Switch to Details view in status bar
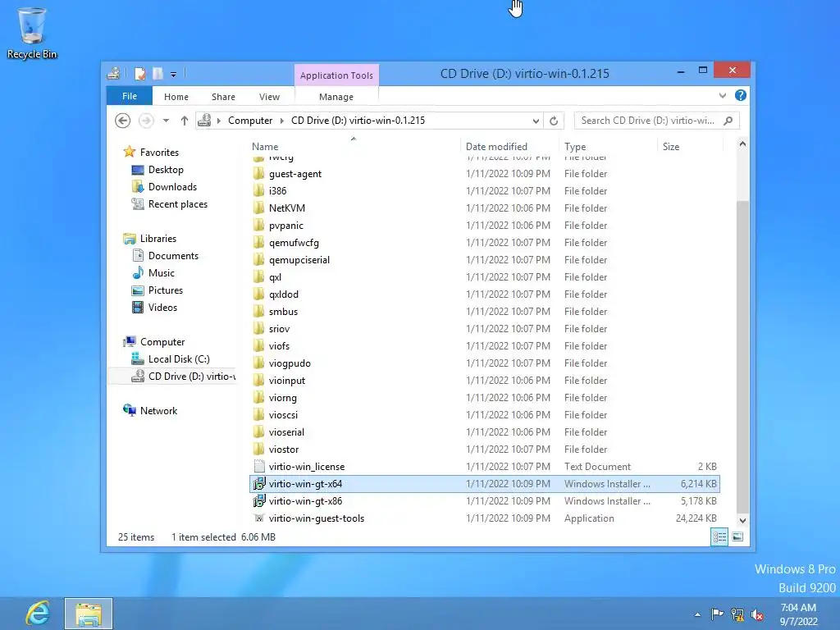Image resolution: width=840 pixels, height=630 pixels. 719,536
